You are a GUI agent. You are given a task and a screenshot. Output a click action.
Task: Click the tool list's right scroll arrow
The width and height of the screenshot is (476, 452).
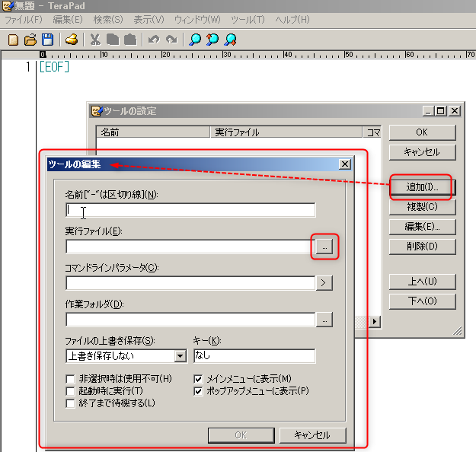click(x=375, y=322)
